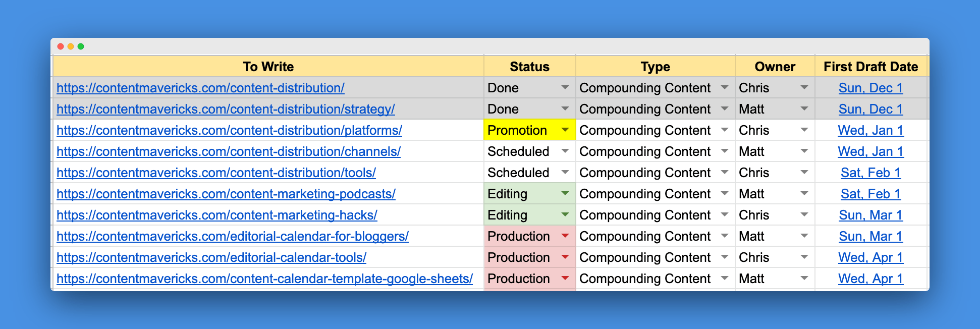Viewport: 980px width, 329px height.
Task: Expand Type dropdown in editorial-calendar-tools/ row
Action: coord(725,257)
